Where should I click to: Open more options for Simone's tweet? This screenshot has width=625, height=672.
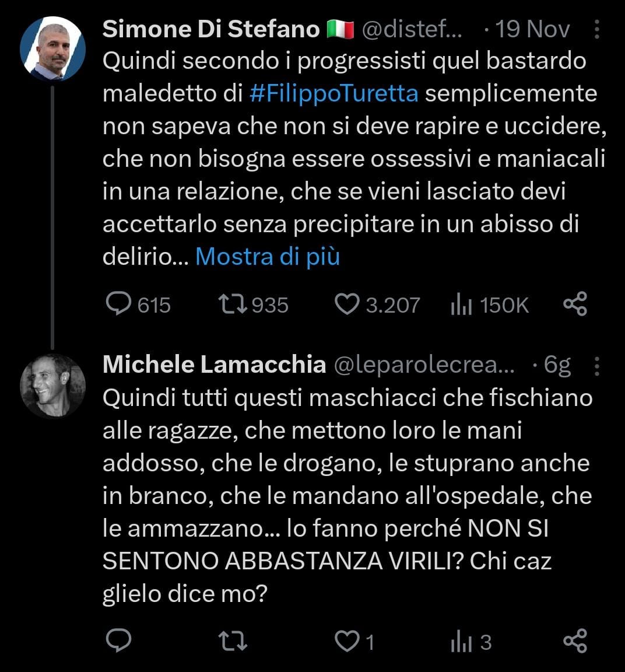click(x=596, y=29)
